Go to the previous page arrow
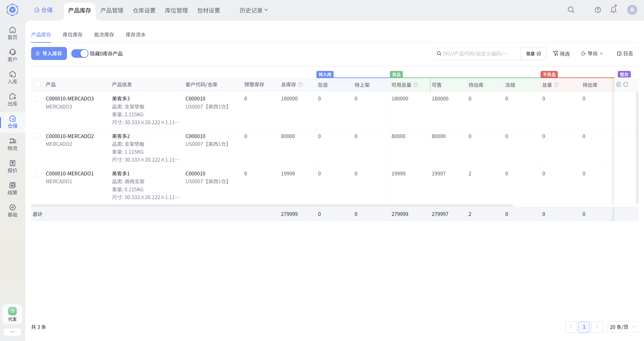Image resolution: width=644 pixels, height=341 pixels. [x=571, y=327]
